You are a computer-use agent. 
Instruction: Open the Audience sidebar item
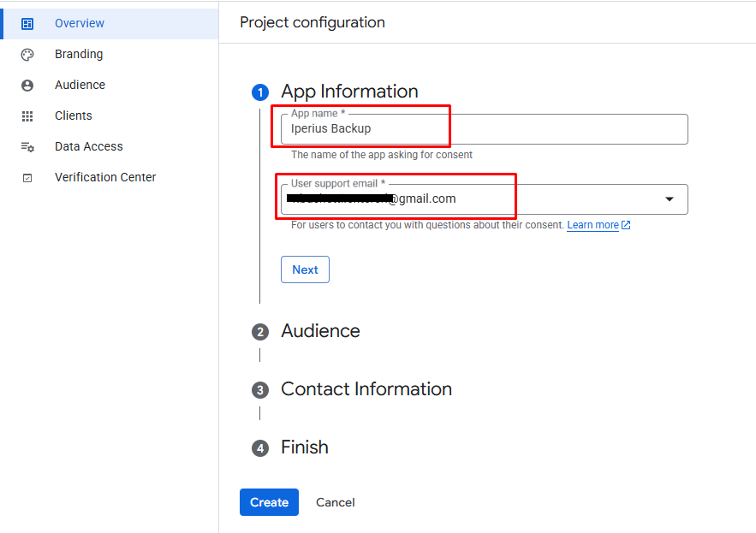110,85
